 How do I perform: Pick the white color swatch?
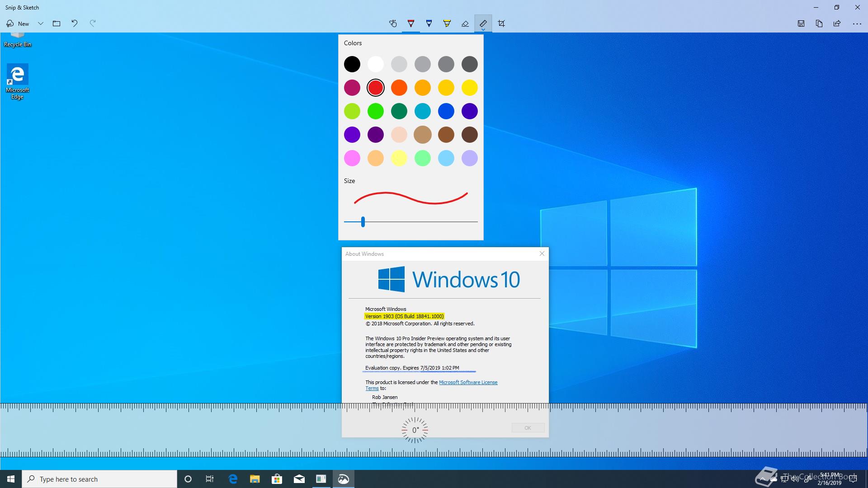click(x=376, y=64)
